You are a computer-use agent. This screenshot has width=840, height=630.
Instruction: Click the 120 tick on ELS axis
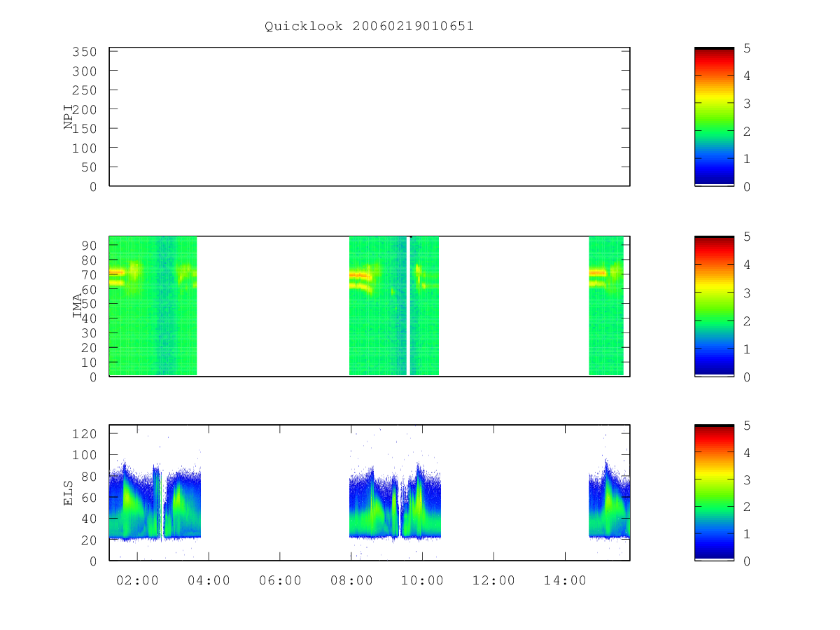tap(85, 434)
